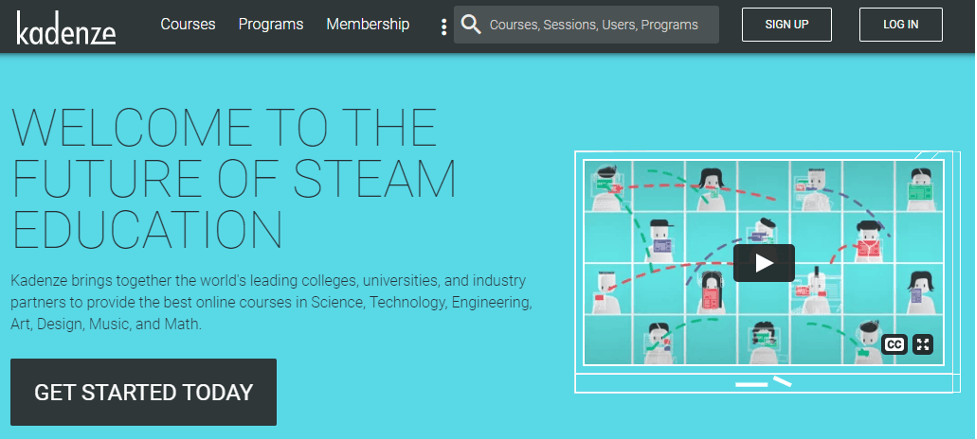Click the Kadenze description paragraph text
This screenshot has height=439, width=977.
click(x=272, y=302)
